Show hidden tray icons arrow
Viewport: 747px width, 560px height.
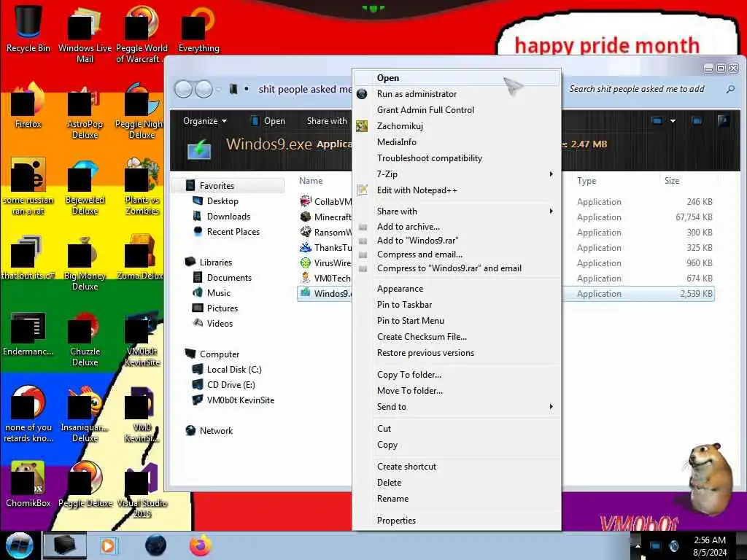638,545
